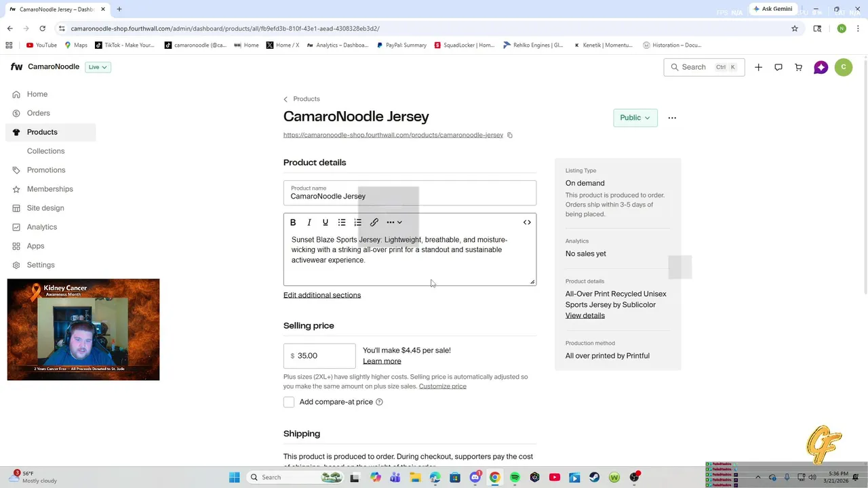The image size is (868, 488).
Task: Open a new Chrome tab
Action: pyautogui.click(x=119, y=9)
